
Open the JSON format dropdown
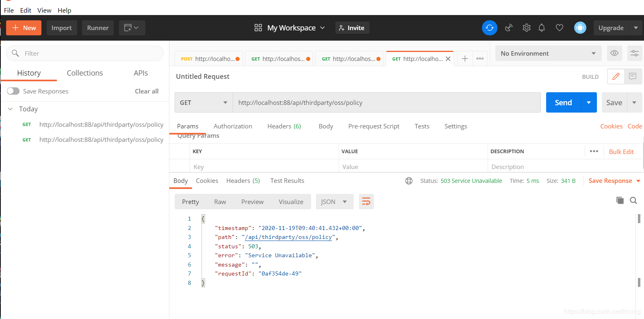[335, 202]
